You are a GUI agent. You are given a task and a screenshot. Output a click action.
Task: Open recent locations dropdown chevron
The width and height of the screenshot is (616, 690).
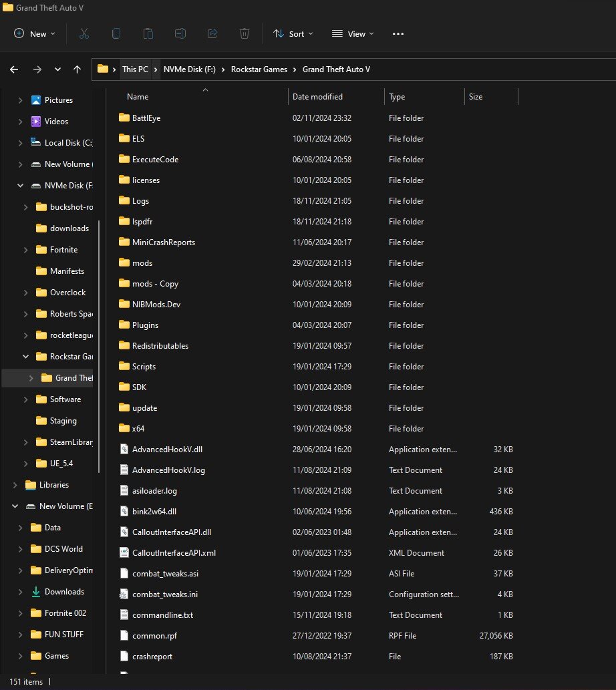coord(57,69)
